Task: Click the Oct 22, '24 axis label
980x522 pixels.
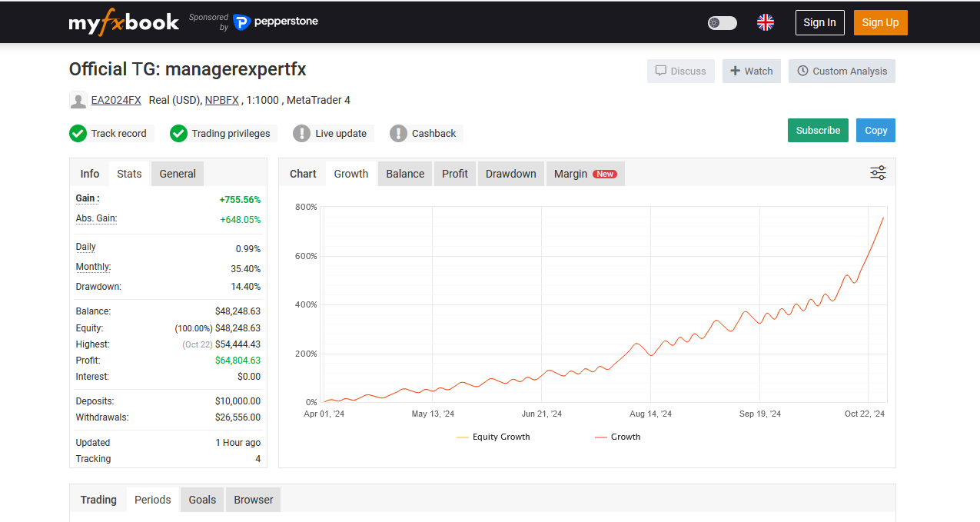Action: tap(865, 414)
